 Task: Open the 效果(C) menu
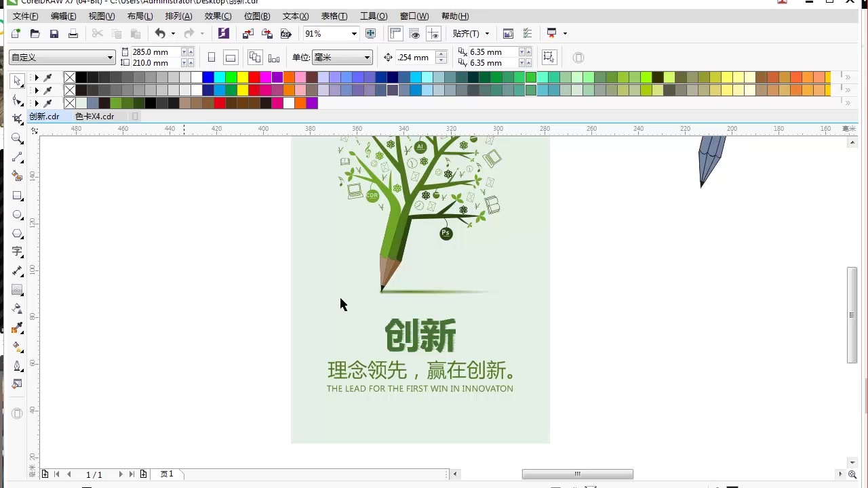[218, 16]
